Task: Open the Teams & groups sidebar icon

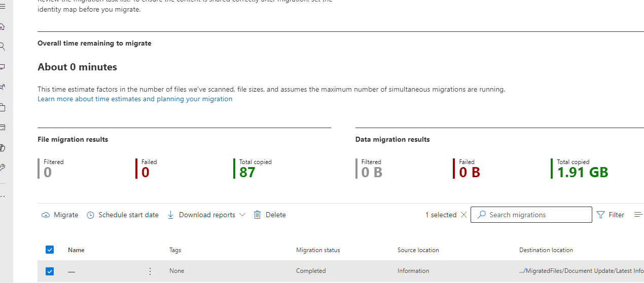Action: [x=3, y=87]
